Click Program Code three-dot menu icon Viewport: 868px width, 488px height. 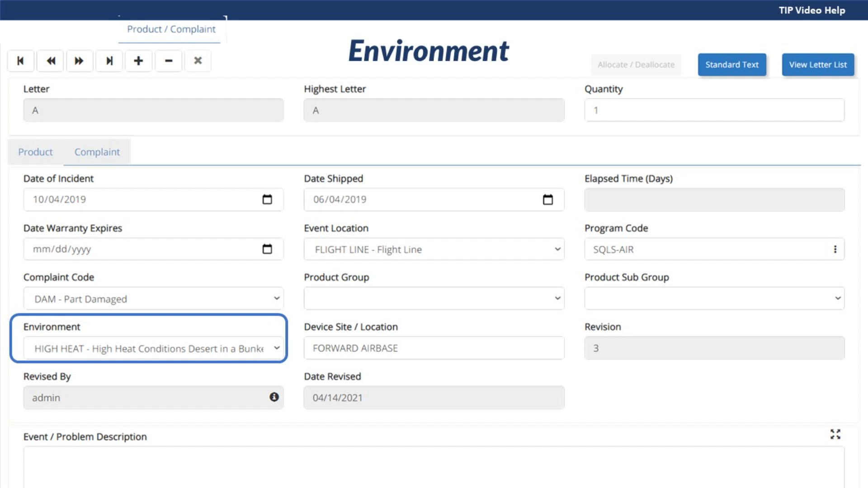pyautogui.click(x=835, y=249)
